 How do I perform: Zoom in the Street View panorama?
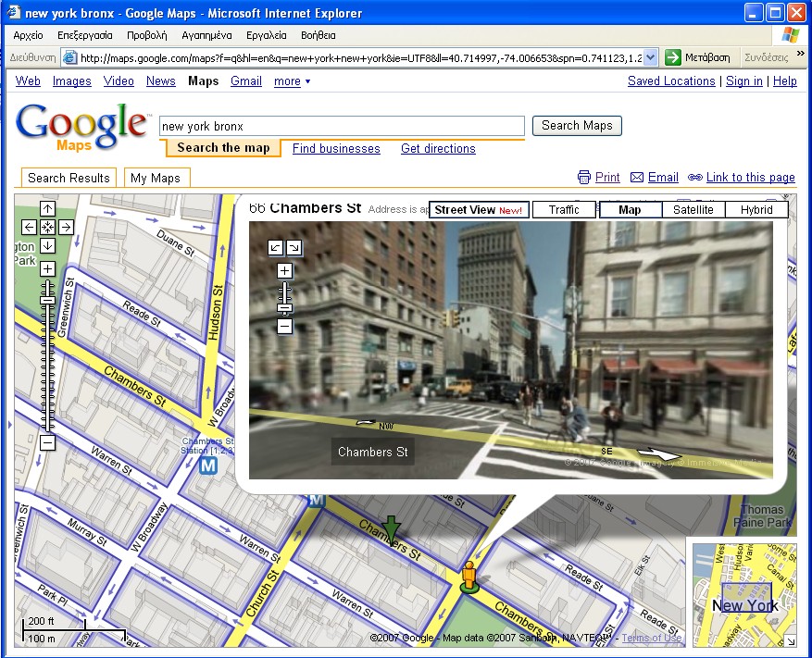tap(284, 271)
